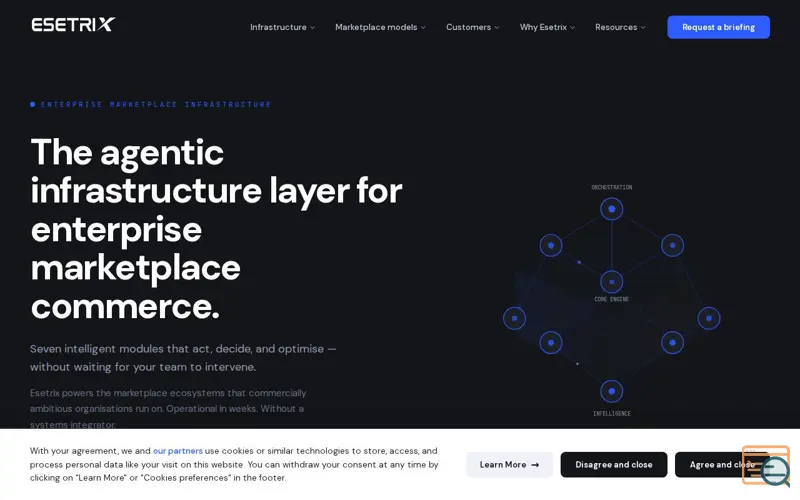Open the Customers menu
This screenshot has width=800, height=500.
[x=472, y=27]
